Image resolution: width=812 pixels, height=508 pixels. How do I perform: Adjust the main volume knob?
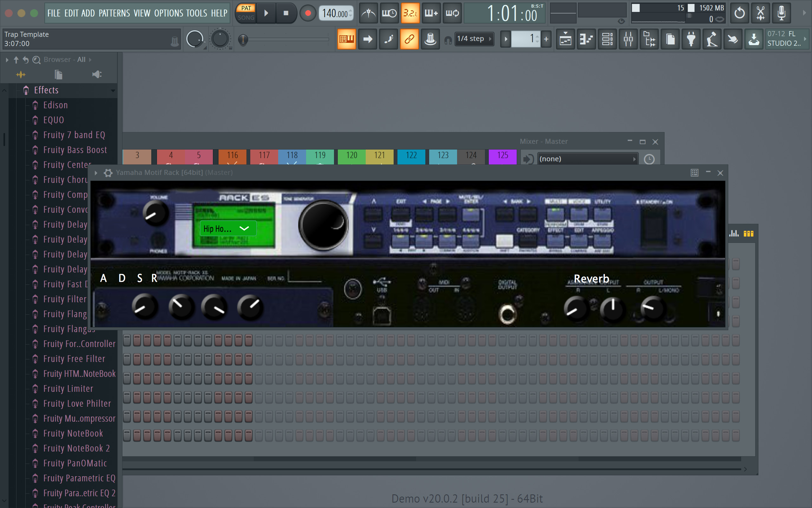click(x=195, y=39)
